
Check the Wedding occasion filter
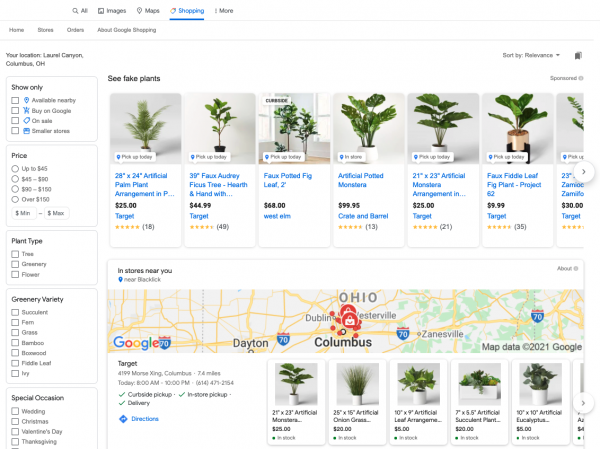coord(15,411)
